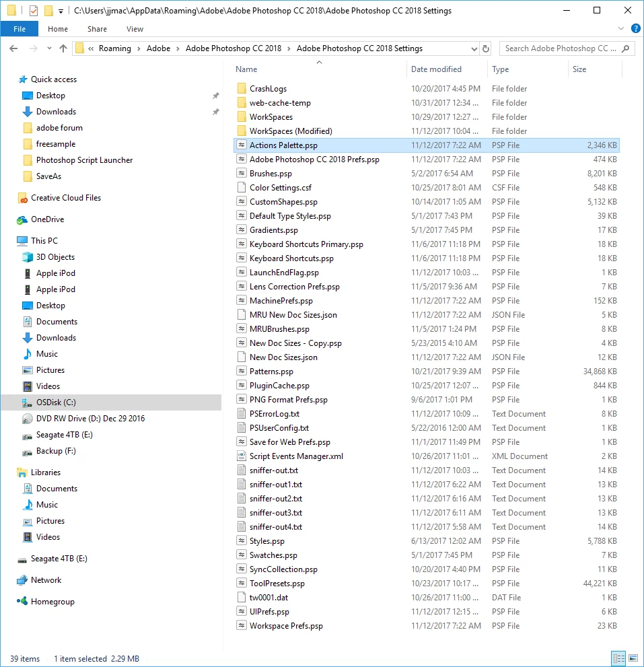Click the double chevron at breadcrumb start
Viewport: 644px width, 667px height.
point(91,48)
